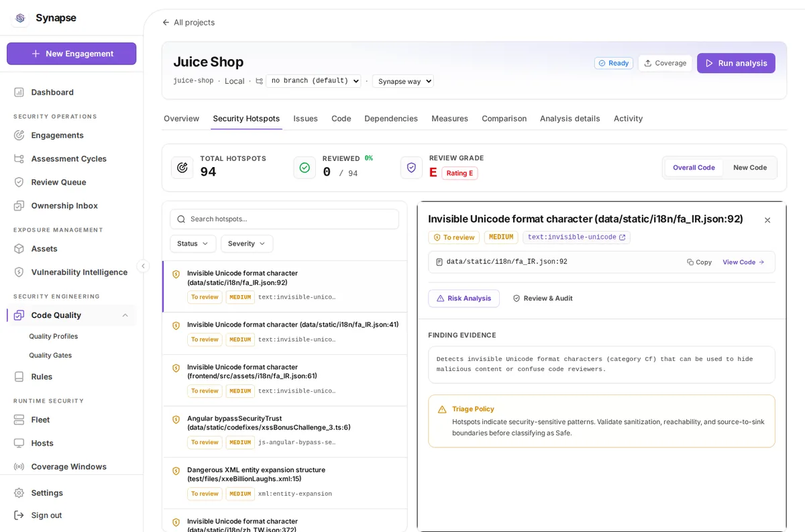Image resolution: width=805 pixels, height=532 pixels.
Task: Open the Severity filter dropdown
Action: 247,244
